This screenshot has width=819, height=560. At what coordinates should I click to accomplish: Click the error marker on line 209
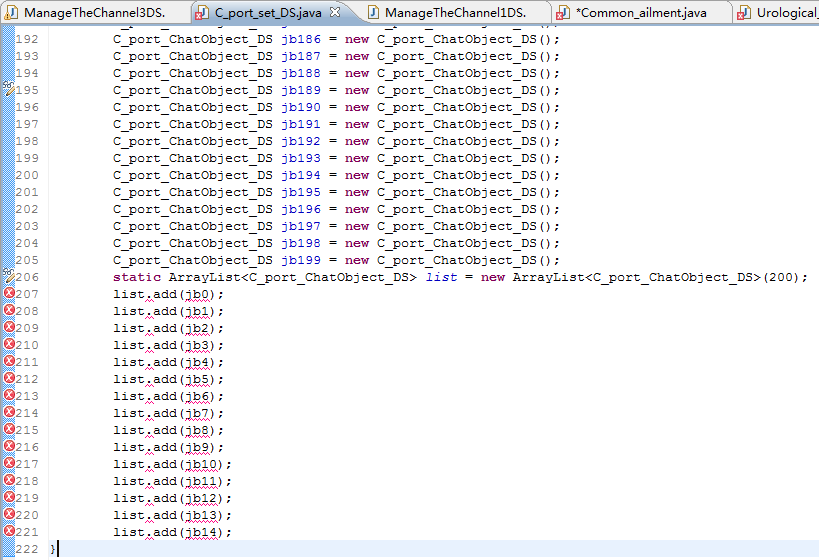[x=9, y=327]
